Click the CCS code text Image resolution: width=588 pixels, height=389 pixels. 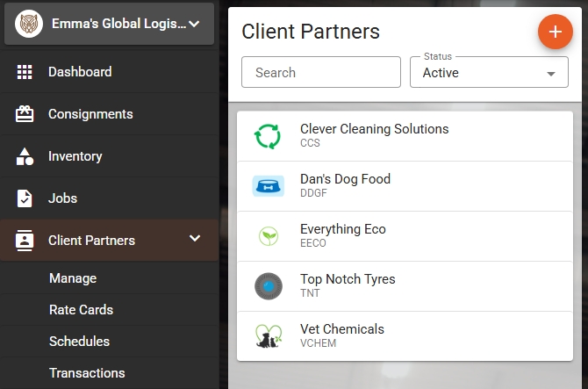(x=310, y=143)
